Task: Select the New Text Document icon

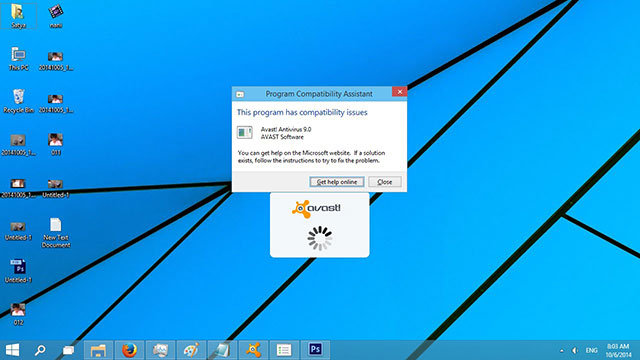Action: click(56, 233)
